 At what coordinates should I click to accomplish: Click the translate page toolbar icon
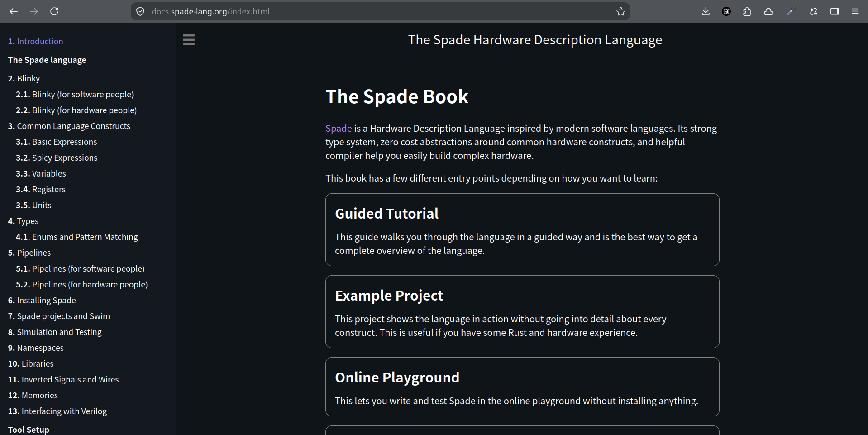813,11
